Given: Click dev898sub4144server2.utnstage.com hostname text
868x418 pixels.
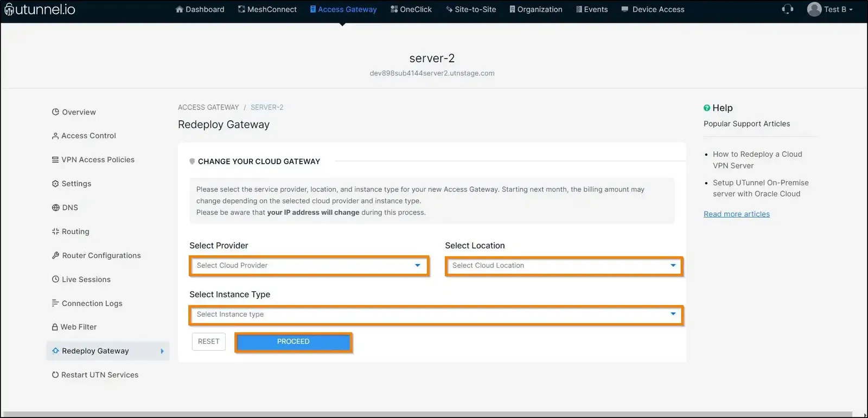Looking at the screenshot, I should click(x=432, y=73).
